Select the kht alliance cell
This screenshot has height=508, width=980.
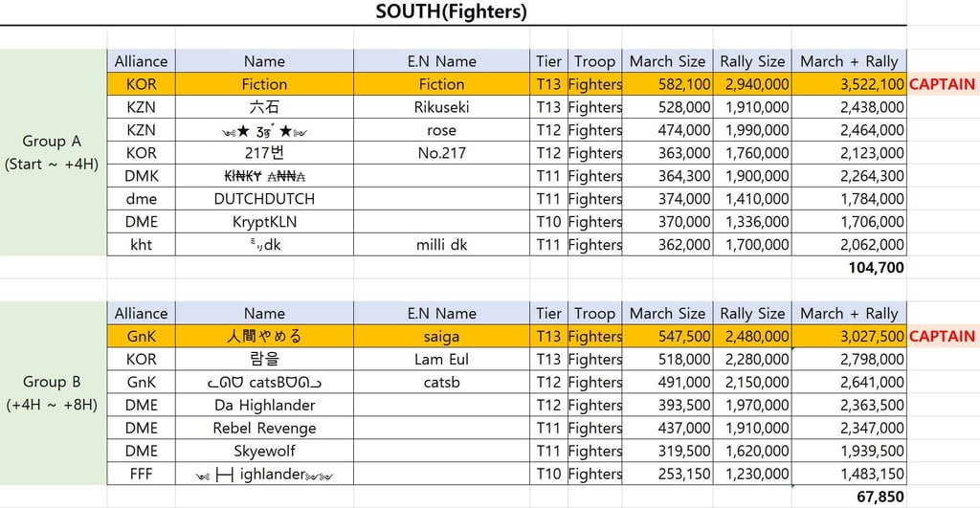(x=141, y=245)
